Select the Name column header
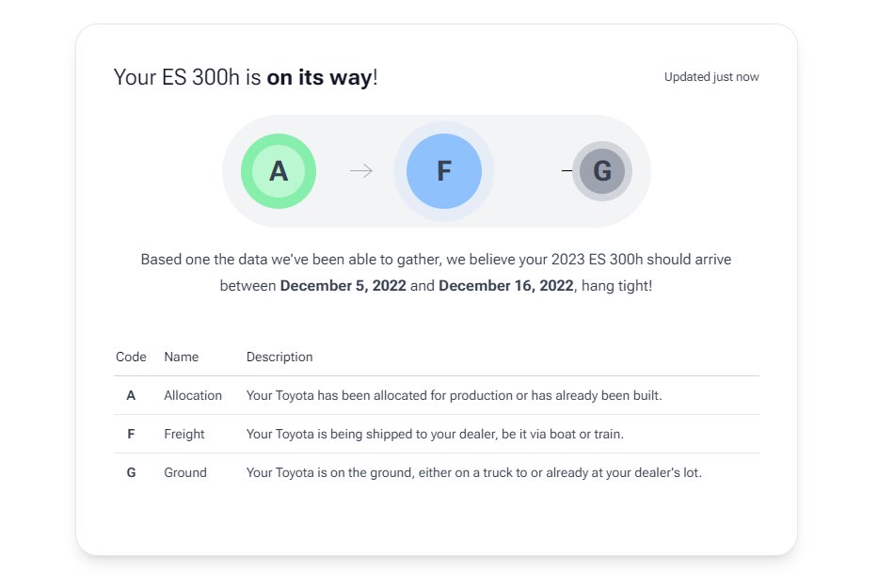 [x=182, y=357]
